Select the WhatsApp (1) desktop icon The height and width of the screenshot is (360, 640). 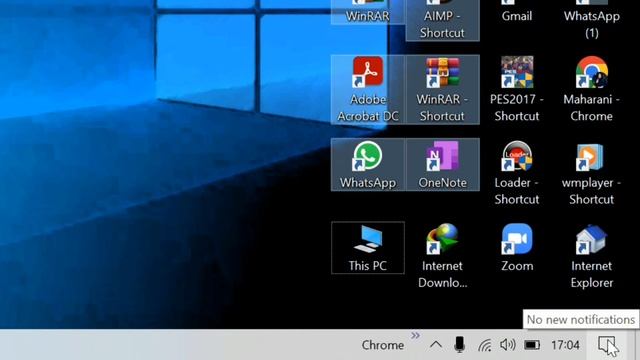[x=591, y=20]
